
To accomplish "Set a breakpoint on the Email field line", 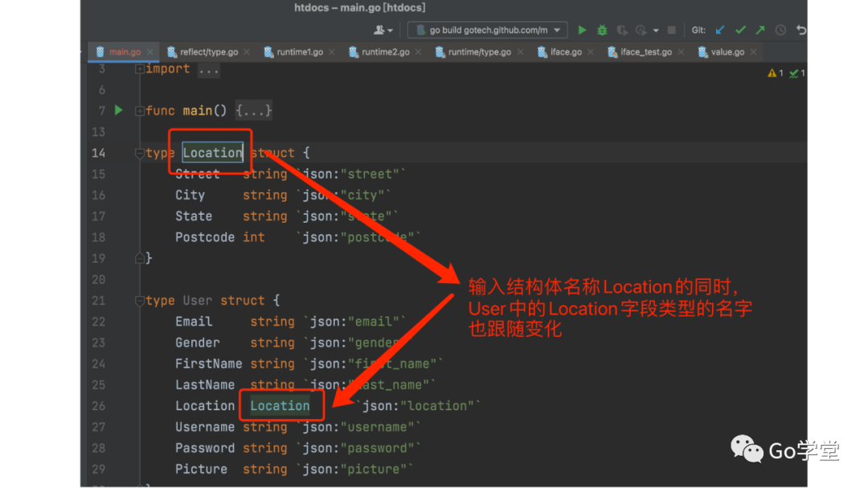I will click(x=124, y=321).
